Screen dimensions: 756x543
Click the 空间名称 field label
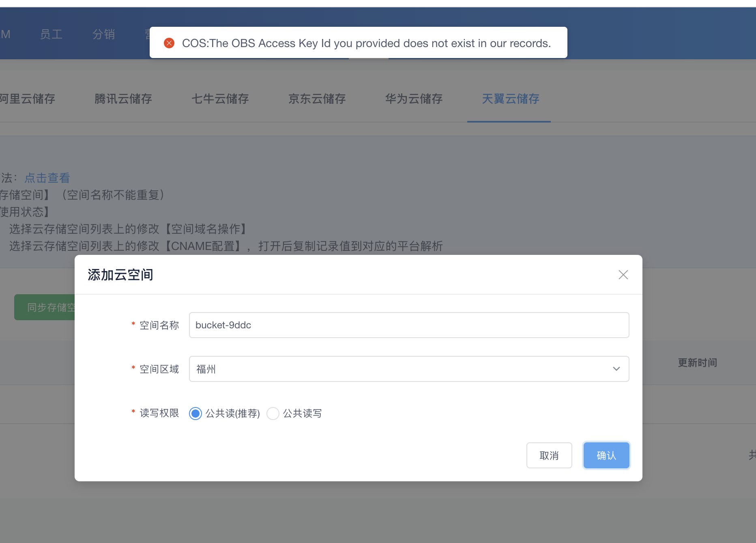click(159, 325)
